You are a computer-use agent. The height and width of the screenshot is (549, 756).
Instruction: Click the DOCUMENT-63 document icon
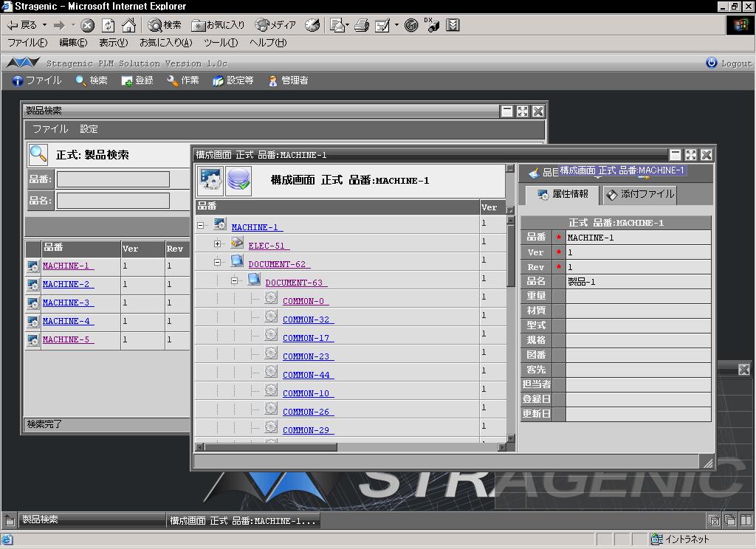point(254,280)
